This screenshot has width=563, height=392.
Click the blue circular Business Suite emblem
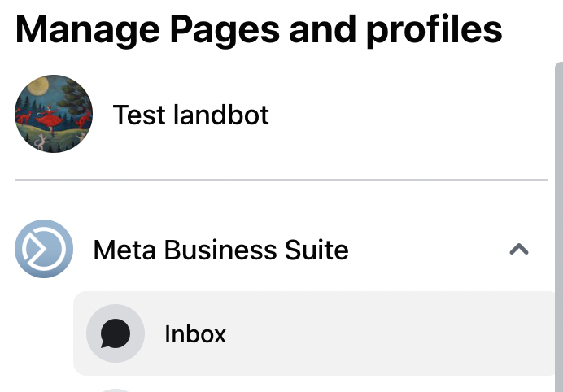(x=44, y=249)
